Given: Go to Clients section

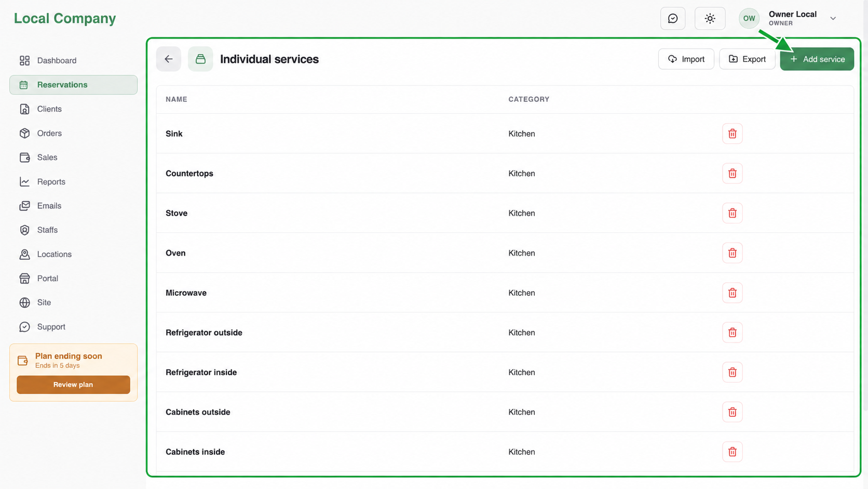Looking at the screenshot, I should pyautogui.click(x=73, y=109).
